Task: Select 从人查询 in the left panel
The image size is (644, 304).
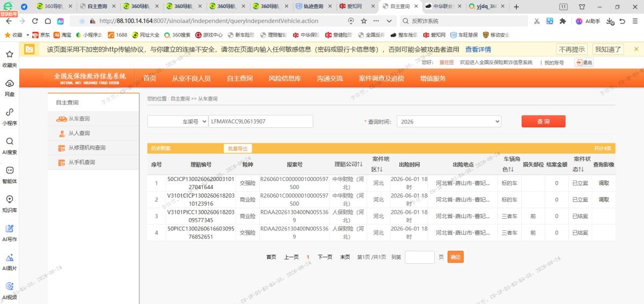Action: point(93,133)
